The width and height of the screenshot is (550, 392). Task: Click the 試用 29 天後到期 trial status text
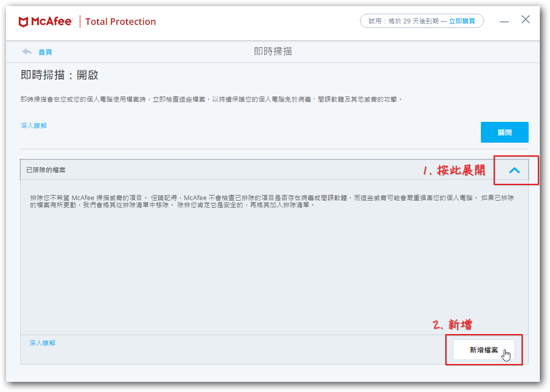pyautogui.click(x=403, y=21)
